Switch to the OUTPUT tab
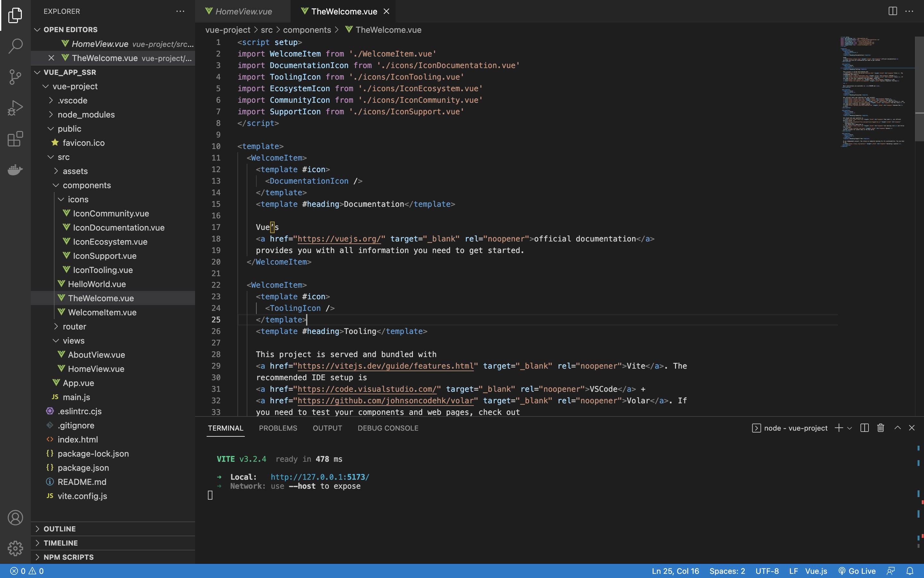Image resolution: width=924 pixels, height=578 pixels. pyautogui.click(x=327, y=428)
